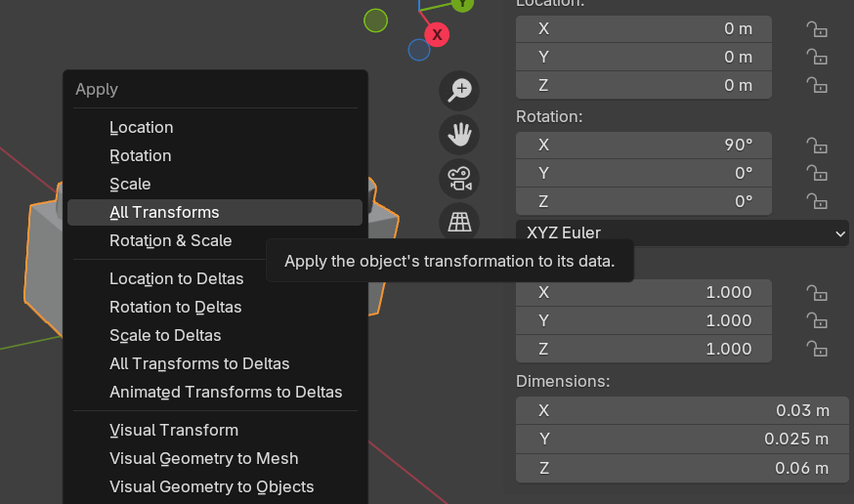Click the Dimensions Y 0.025 m field

[x=682, y=440]
